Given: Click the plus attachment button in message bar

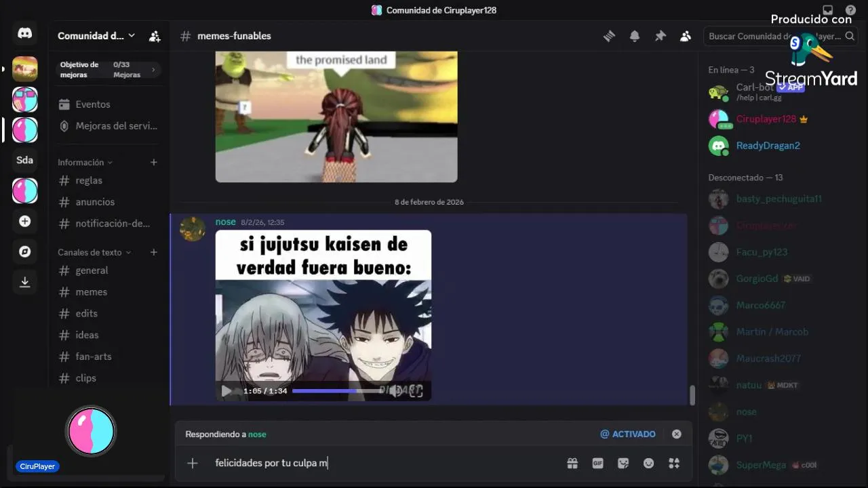Looking at the screenshot, I should coord(193,463).
